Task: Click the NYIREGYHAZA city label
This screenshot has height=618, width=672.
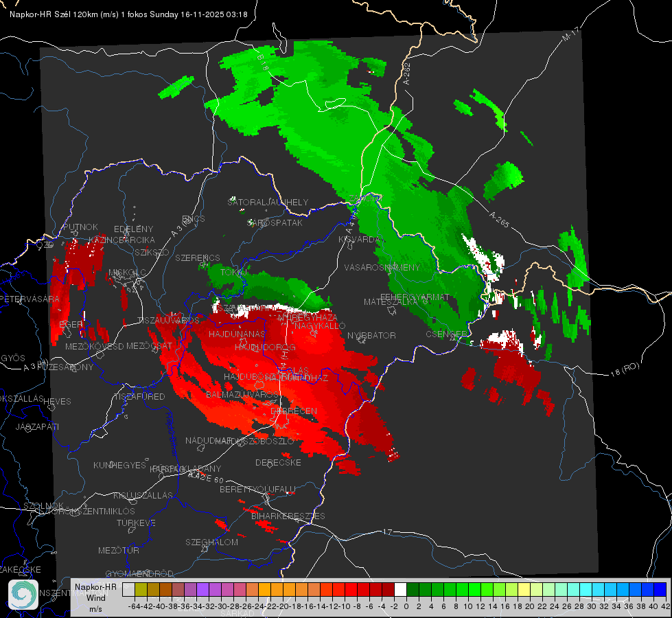Action: click(308, 318)
